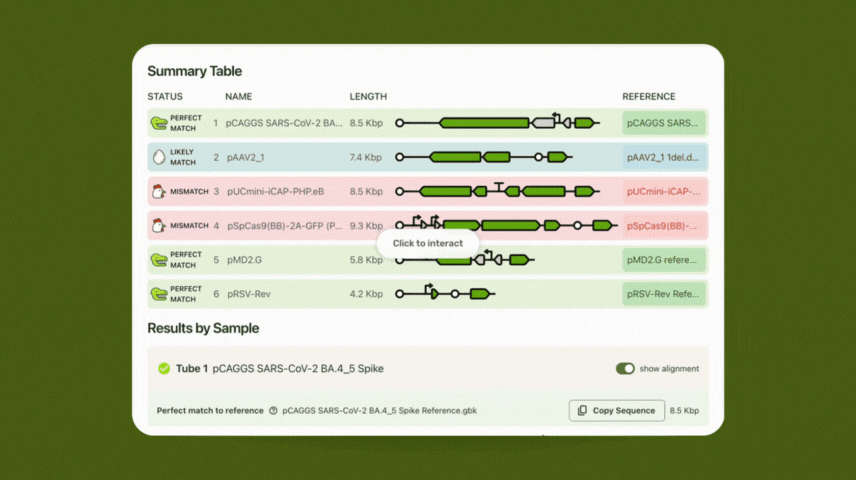The width and height of the screenshot is (856, 480).
Task: Click the crocodile Perfect Match icon for pRSV-Rev
Action: [x=159, y=294]
